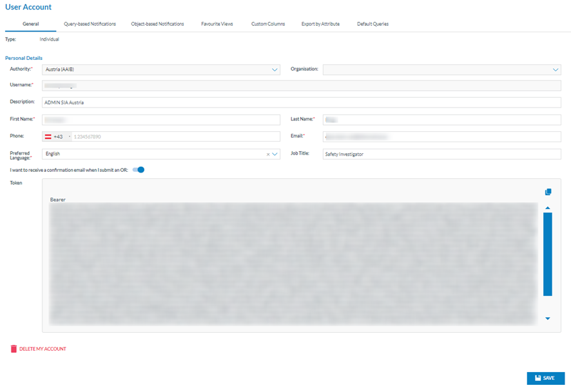Toggle confirmation email on OR submission

(139, 170)
